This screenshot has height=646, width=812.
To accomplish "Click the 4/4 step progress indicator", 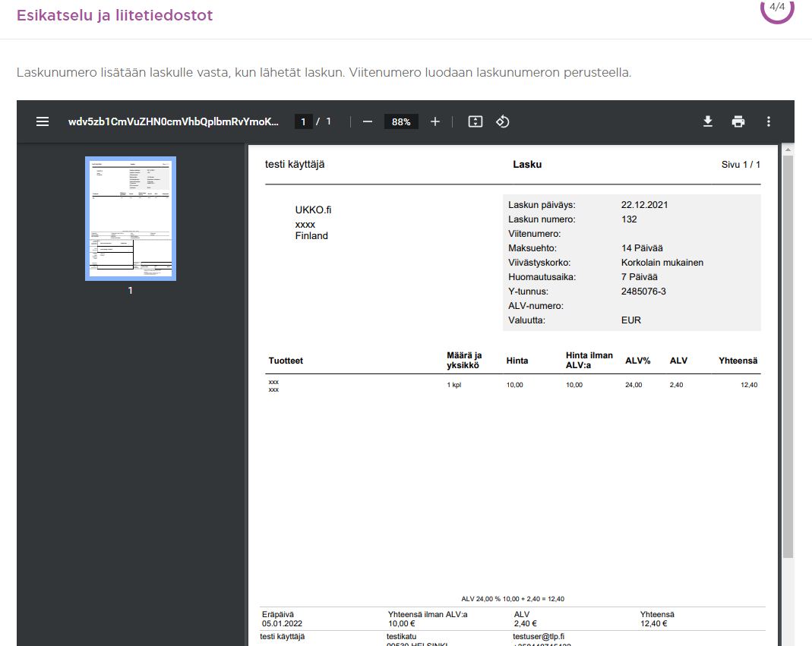I will [x=777, y=8].
